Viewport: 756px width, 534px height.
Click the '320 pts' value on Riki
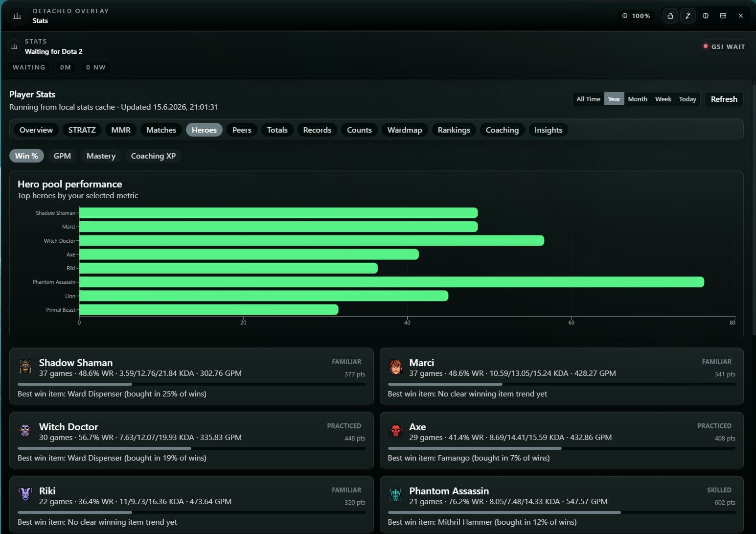[x=355, y=502]
